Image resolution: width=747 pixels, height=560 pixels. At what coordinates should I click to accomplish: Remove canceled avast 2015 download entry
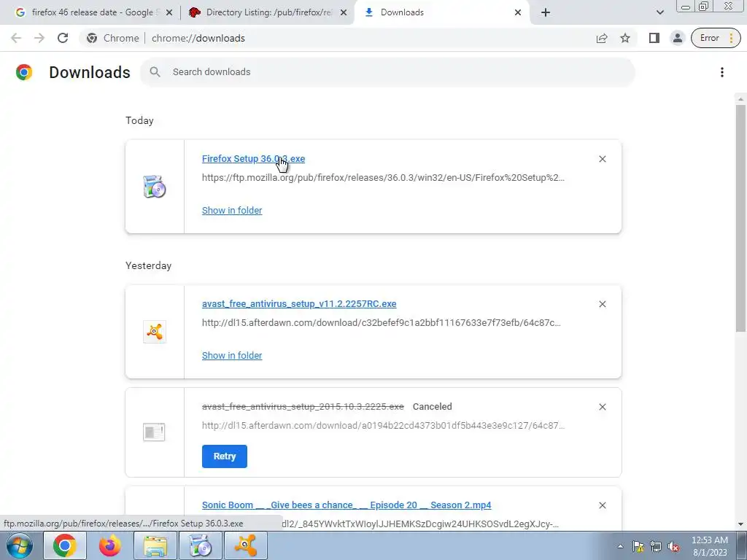coord(602,407)
